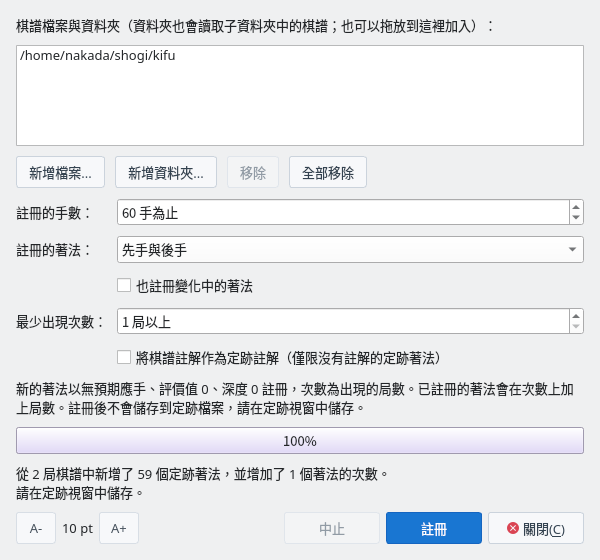Open the 先手與後手 dropdown
600x560 pixels.
pyautogui.click(x=350, y=250)
